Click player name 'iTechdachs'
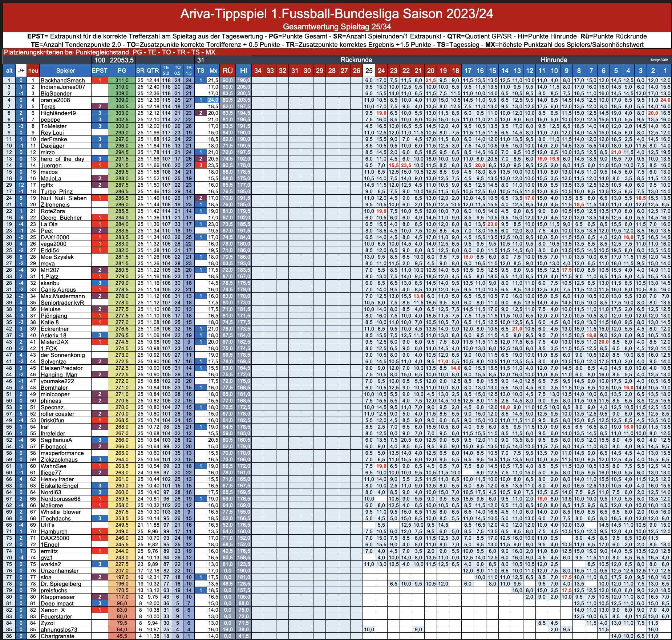Viewport: 672px width, 640px height. [55, 518]
